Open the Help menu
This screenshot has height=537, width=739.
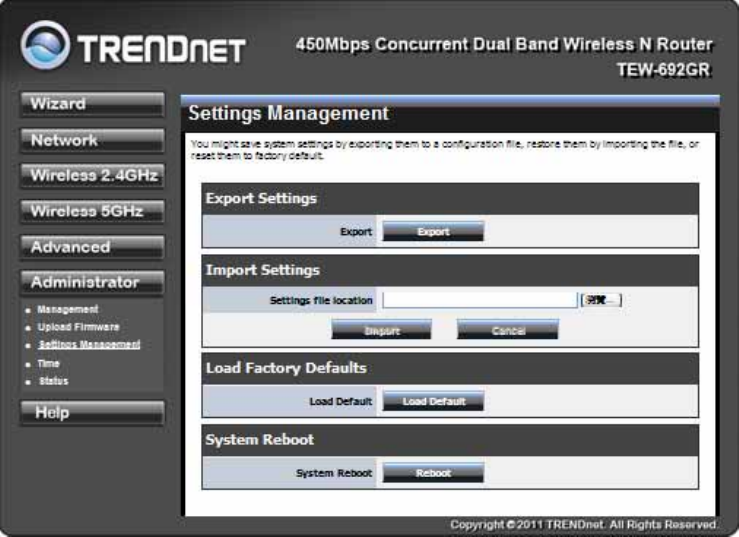click(x=92, y=413)
